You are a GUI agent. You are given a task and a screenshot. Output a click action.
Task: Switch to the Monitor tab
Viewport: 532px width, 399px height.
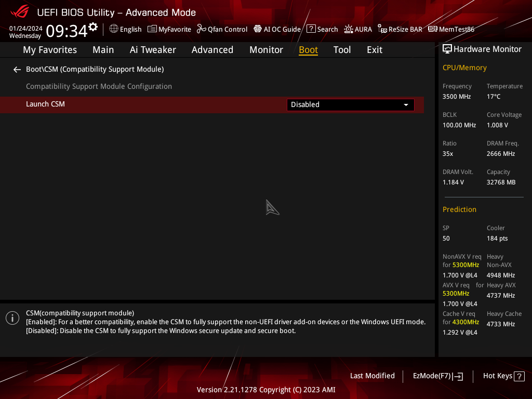point(266,50)
